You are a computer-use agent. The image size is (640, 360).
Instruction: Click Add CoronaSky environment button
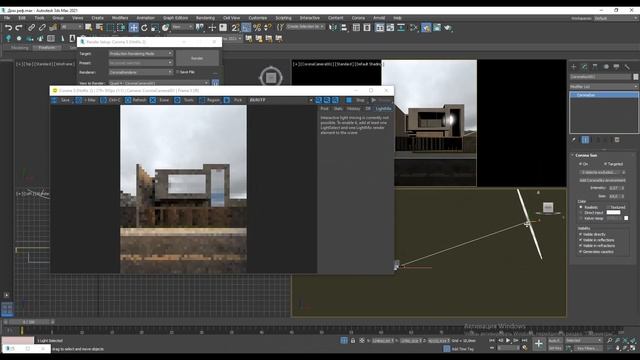click(602, 180)
